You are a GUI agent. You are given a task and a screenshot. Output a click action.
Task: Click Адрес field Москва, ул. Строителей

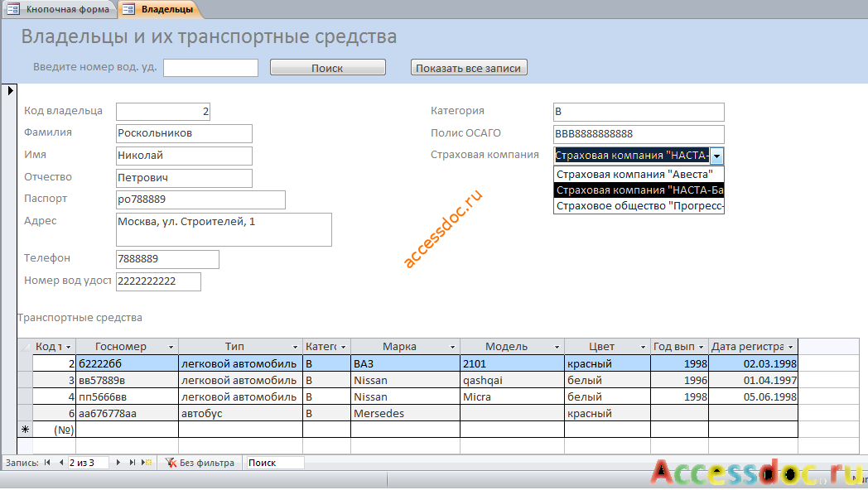click(224, 229)
